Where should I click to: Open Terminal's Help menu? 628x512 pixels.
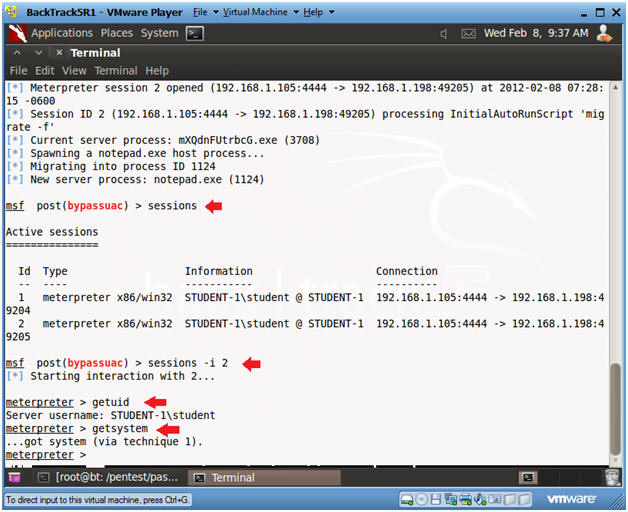pos(157,71)
